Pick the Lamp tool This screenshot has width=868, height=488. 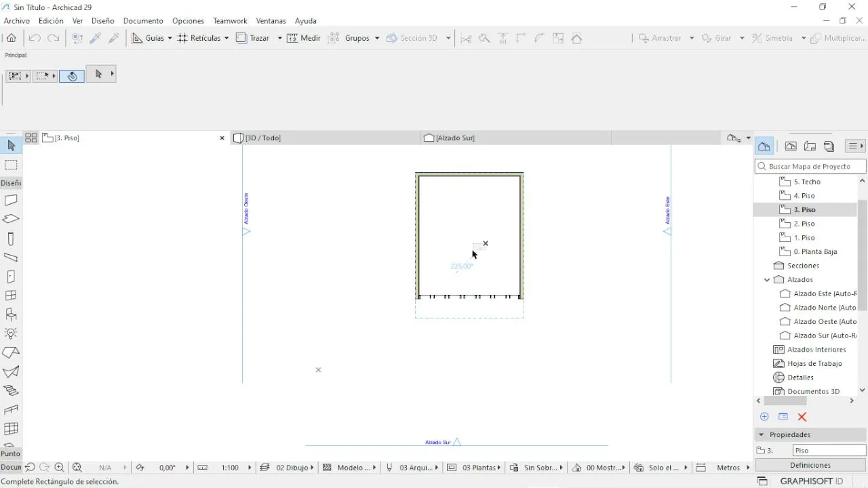point(11,333)
